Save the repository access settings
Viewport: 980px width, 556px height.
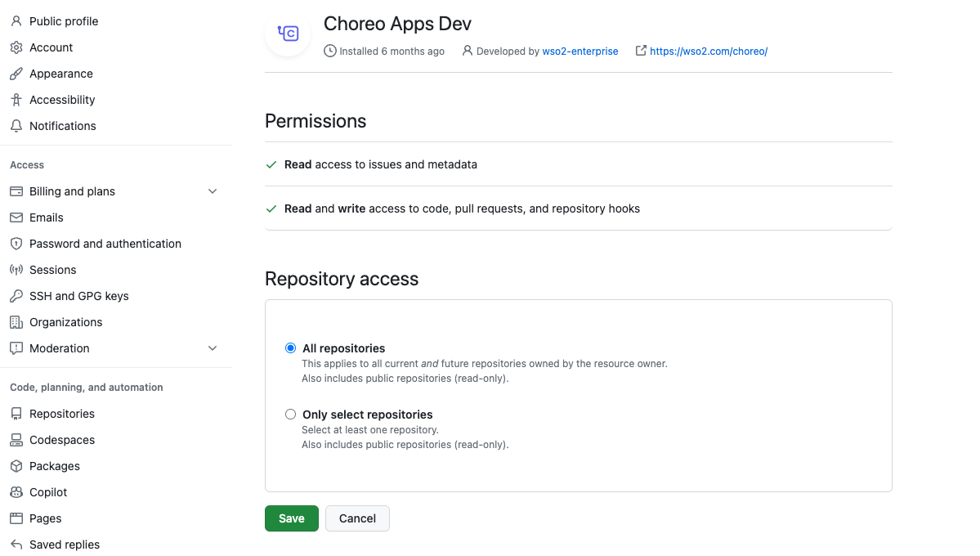tap(292, 518)
